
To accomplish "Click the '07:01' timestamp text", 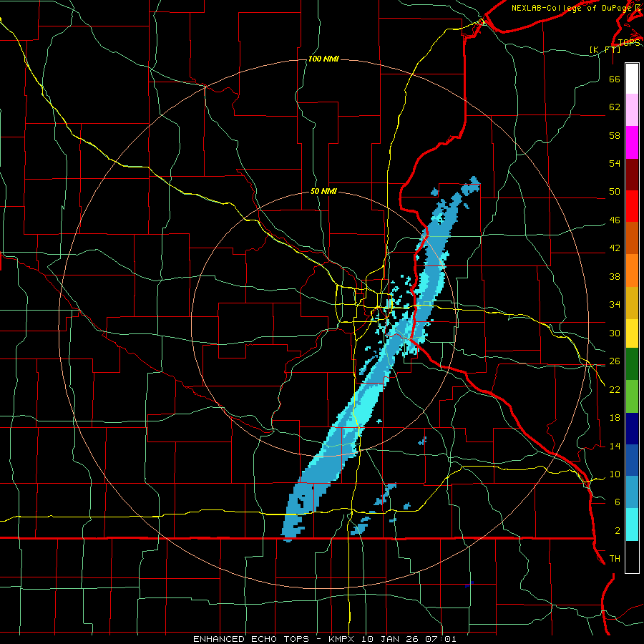I will tap(441, 639).
